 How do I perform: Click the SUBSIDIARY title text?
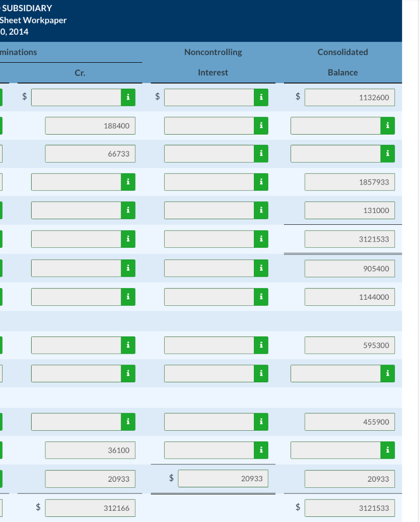click(x=27, y=8)
